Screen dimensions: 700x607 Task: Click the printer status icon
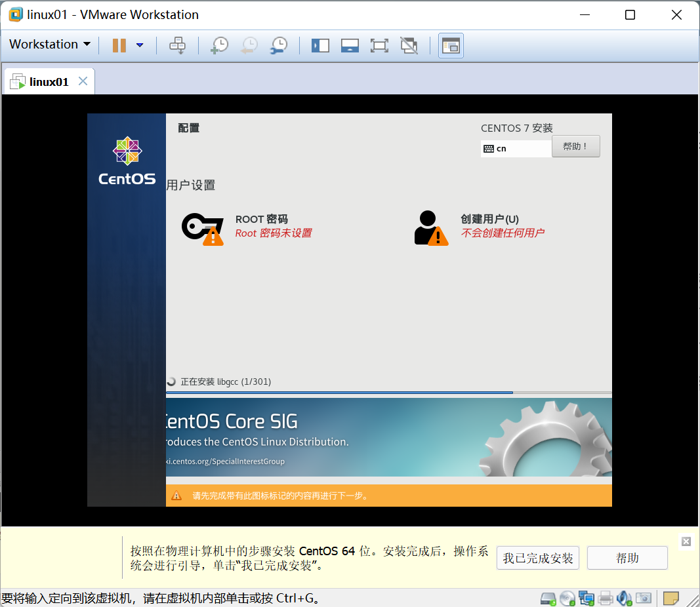pos(606,598)
